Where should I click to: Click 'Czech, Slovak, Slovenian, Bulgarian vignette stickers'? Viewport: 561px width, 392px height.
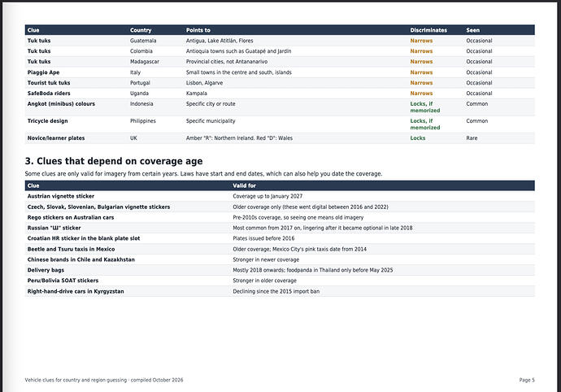98,207
